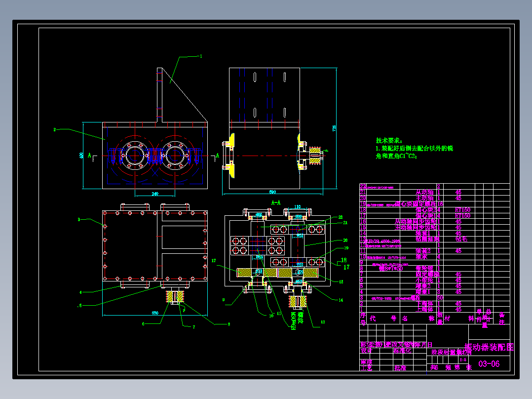Select the drawing title 振动器装配图

[x=489, y=347]
